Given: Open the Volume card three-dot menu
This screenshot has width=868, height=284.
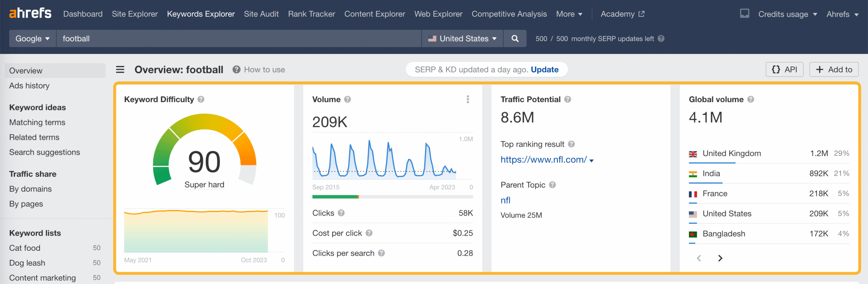Looking at the screenshot, I should point(468,99).
